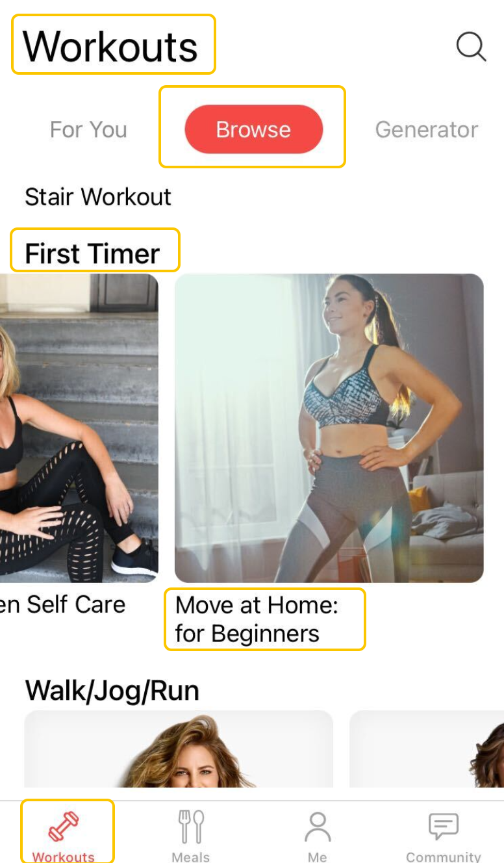504x863 pixels.
Task: Open the Meals fork and knife icon
Action: 191,827
